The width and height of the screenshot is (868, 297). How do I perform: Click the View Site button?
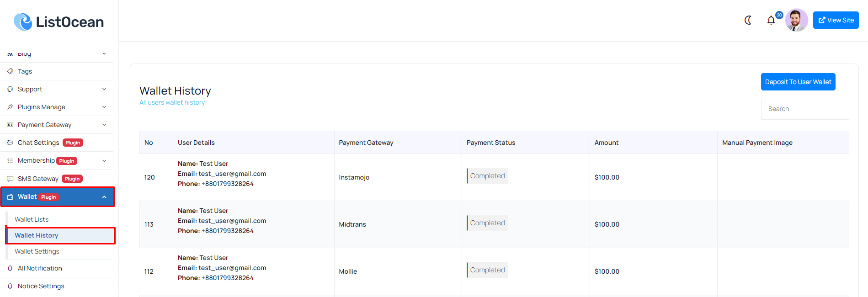pos(836,20)
